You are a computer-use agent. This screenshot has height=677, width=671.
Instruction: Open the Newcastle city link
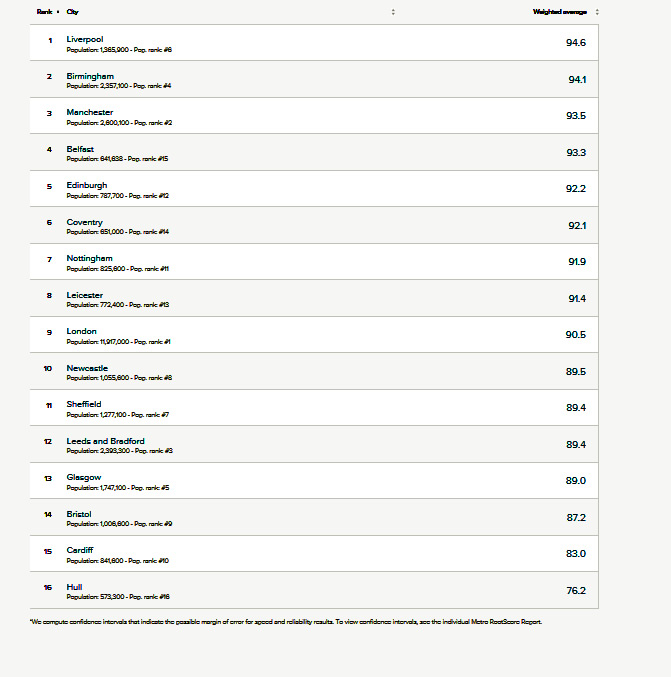click(x=87, y=368)
